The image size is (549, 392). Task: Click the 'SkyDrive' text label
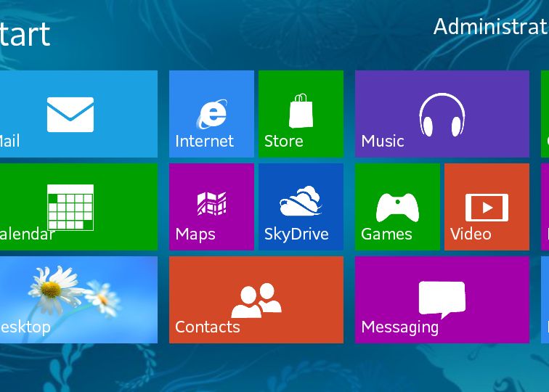[x=296, y=234]
